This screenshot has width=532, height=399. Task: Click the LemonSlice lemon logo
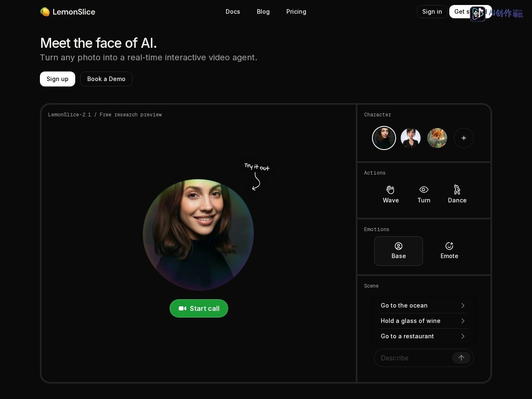(45, 12)
